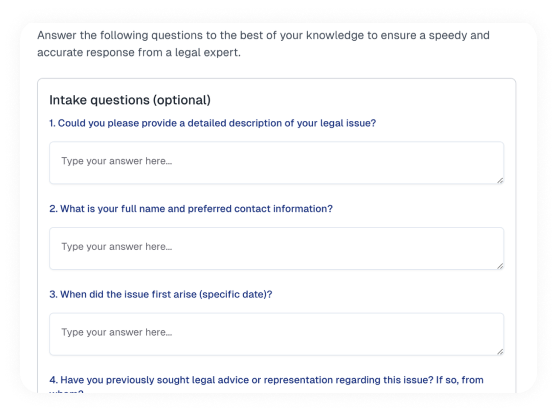Click the 'Type your answer here' placeholder under question 3
This screenshot has width=557, height=413.
tap(117, 332)
